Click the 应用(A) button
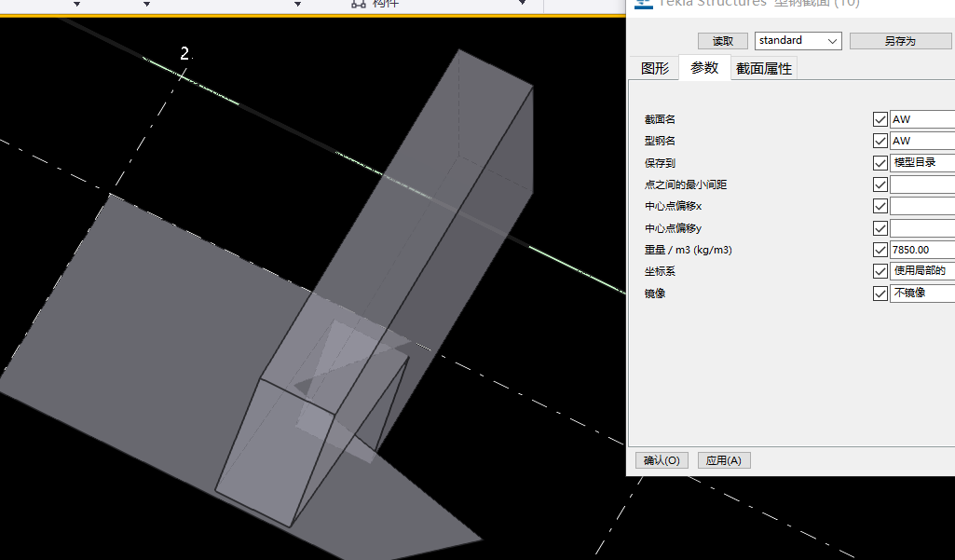The image size is (955, 560). pyautogui.click(x=724, y=460)
